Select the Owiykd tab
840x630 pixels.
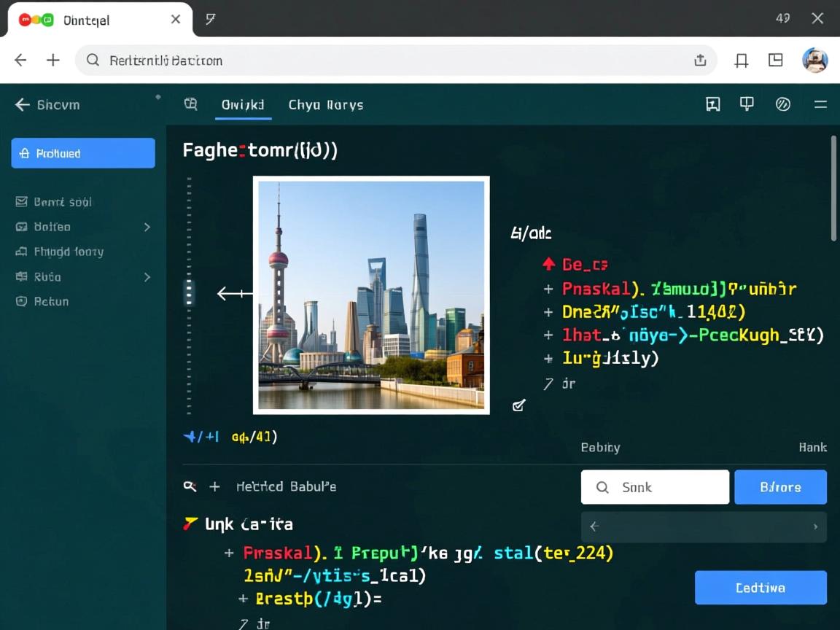243,104
